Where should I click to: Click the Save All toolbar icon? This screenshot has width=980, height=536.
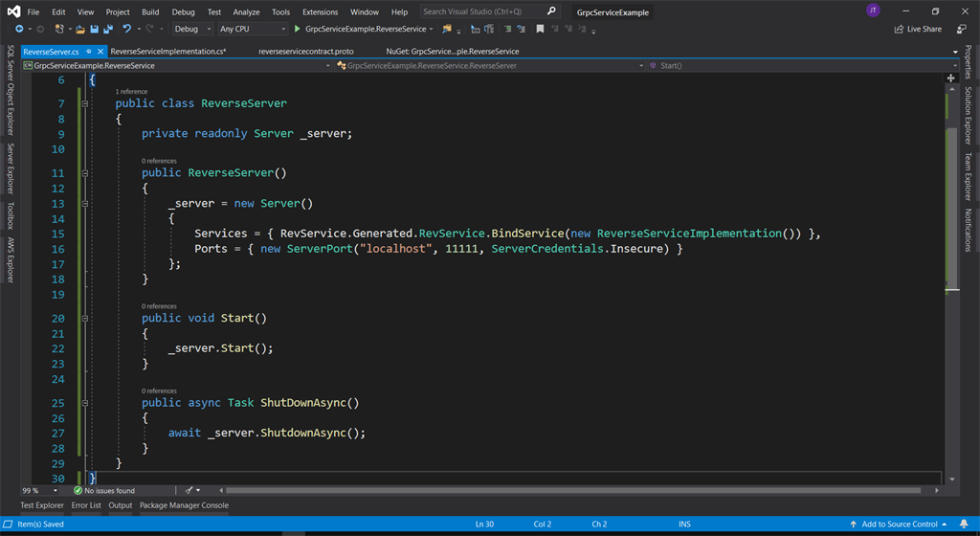pos(108,30)
